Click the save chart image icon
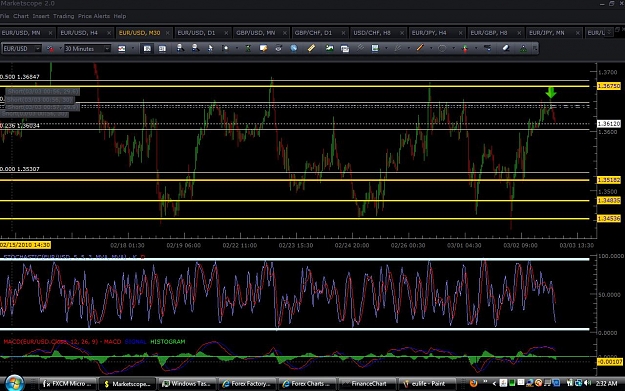 [x=375, y=48]
